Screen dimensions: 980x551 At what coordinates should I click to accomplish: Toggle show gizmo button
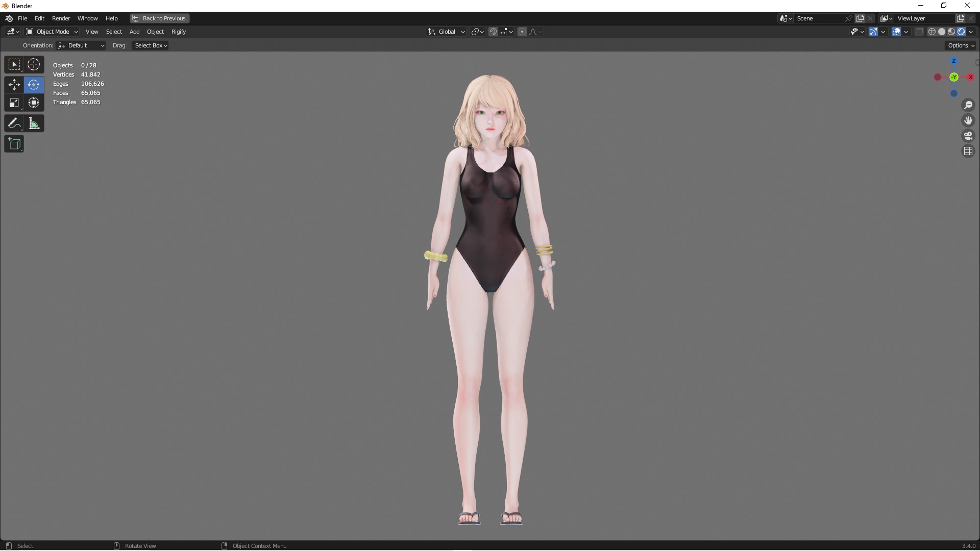point(873,32)
